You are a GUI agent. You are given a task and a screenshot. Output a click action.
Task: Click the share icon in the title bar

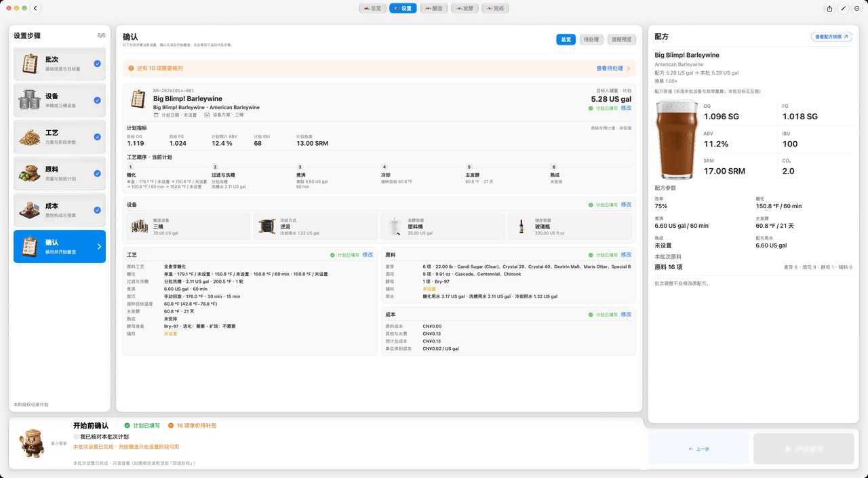829,8
